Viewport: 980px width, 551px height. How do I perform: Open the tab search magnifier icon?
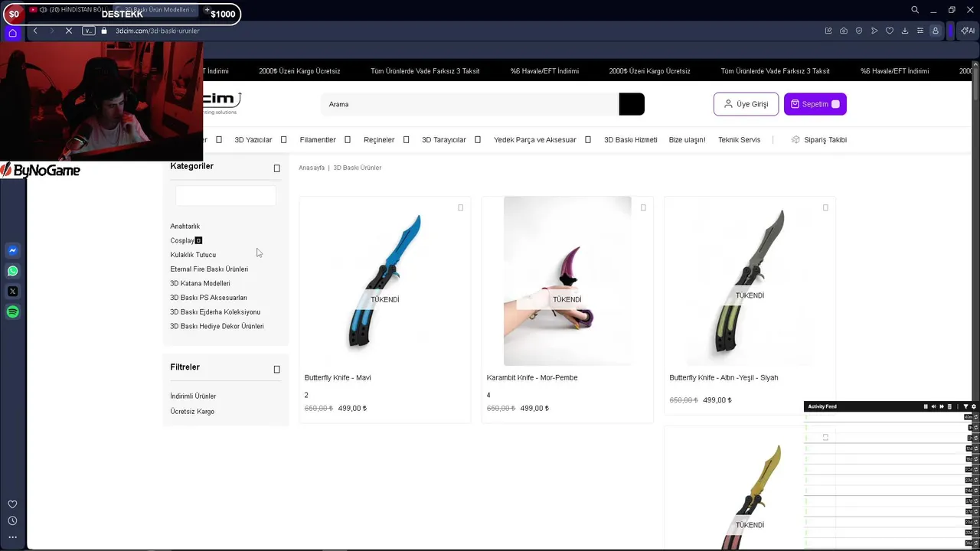915,10
